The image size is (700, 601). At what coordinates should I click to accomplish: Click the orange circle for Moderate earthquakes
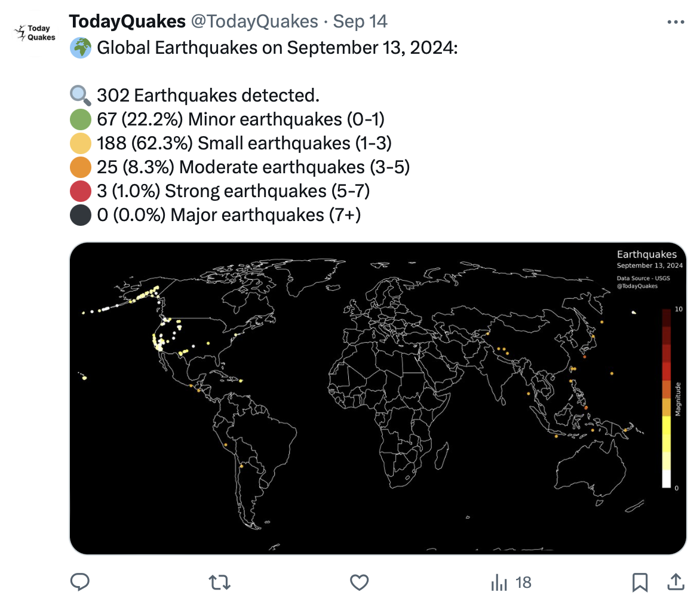pos(81,167)
